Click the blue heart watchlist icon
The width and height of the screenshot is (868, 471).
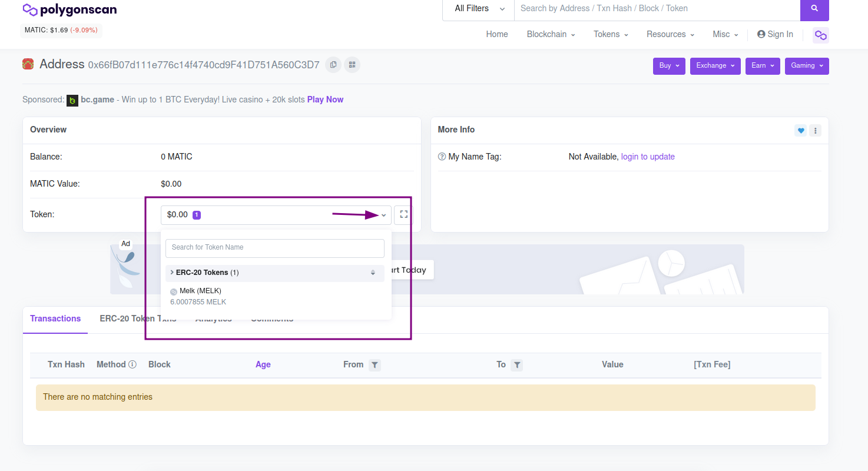click(x=800, y=131)
